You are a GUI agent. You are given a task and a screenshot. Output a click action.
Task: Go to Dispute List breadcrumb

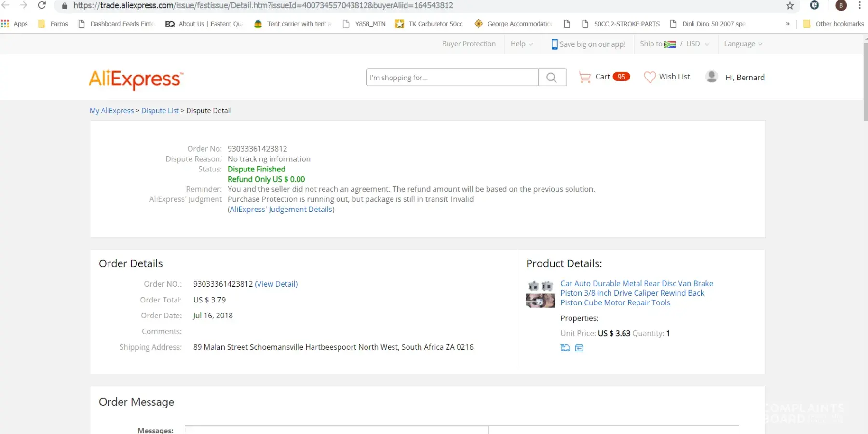tap(160, 110)
